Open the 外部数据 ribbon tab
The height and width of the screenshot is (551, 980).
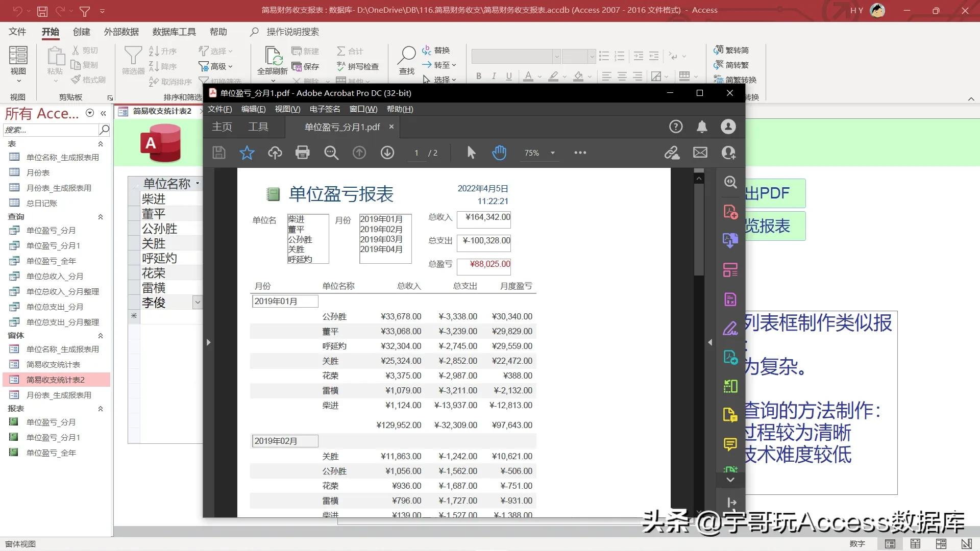[121, 32]
